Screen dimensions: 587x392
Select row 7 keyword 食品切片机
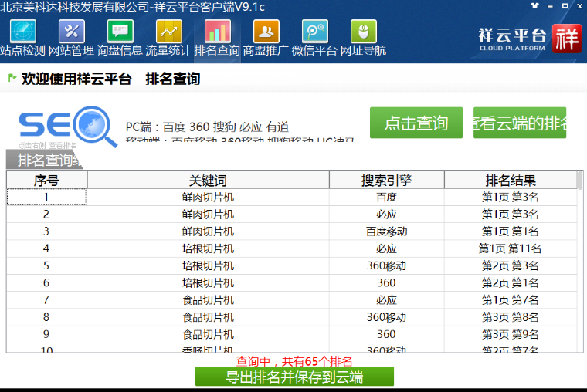pyautogui.click(x=208, y=300)
